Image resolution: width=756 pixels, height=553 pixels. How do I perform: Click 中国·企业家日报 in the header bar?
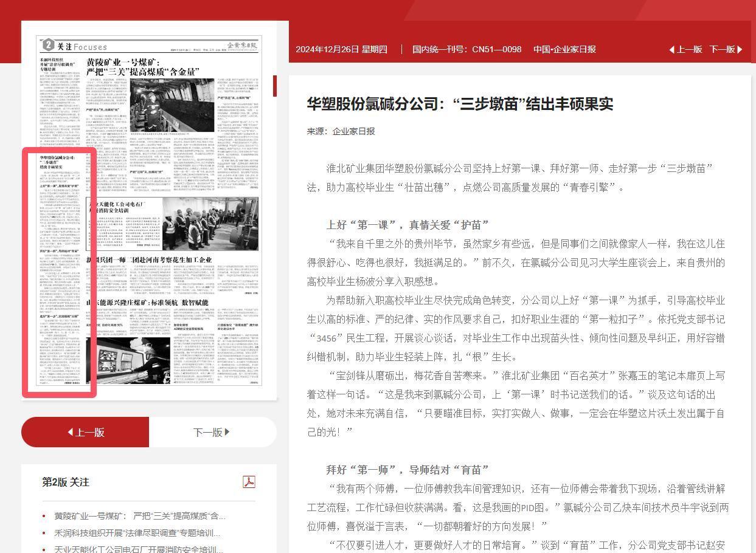[x=564, y=49]
